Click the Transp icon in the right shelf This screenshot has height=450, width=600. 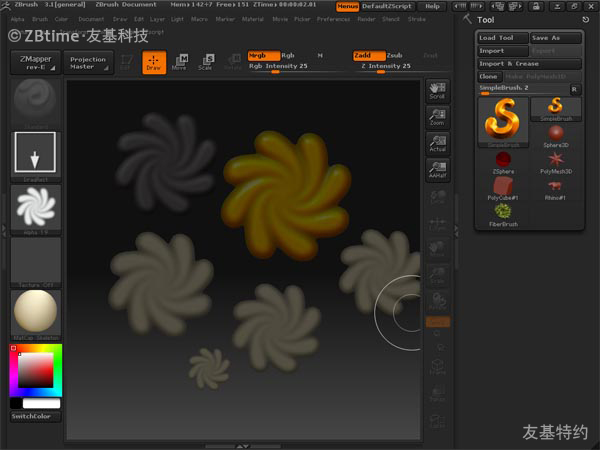(x=437, y=394)
